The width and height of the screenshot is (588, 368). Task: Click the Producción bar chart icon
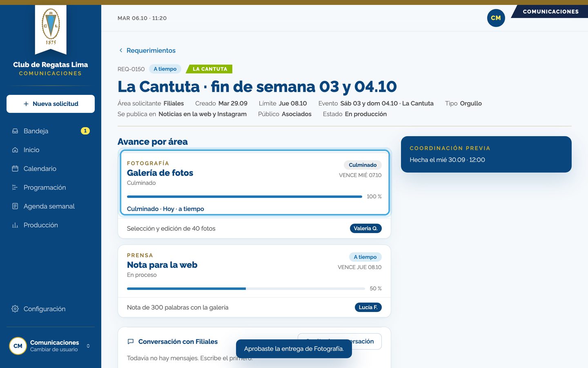pyautogui.click(x=15, y=225)
